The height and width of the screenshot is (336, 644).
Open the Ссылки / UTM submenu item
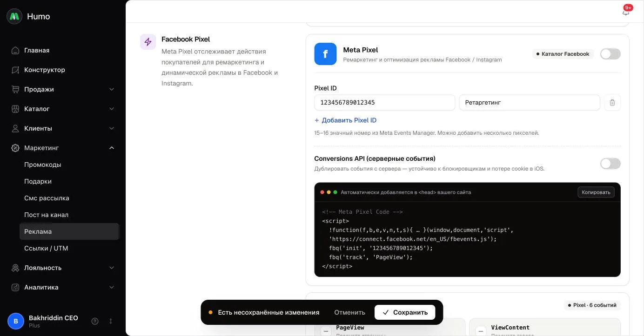[69, 248]
